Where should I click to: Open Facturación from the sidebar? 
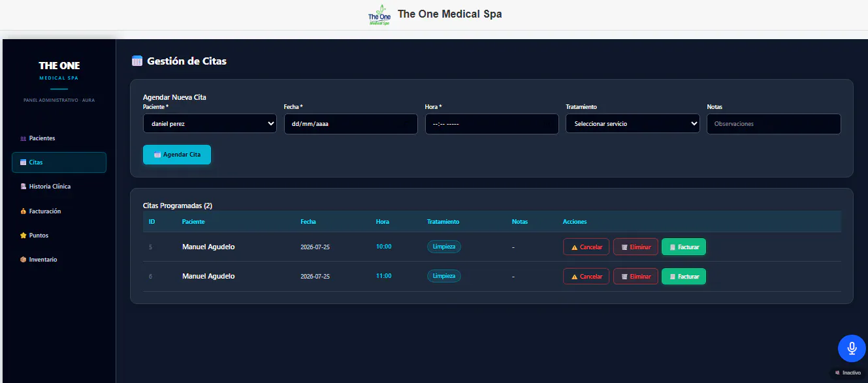tap(59, 211)
